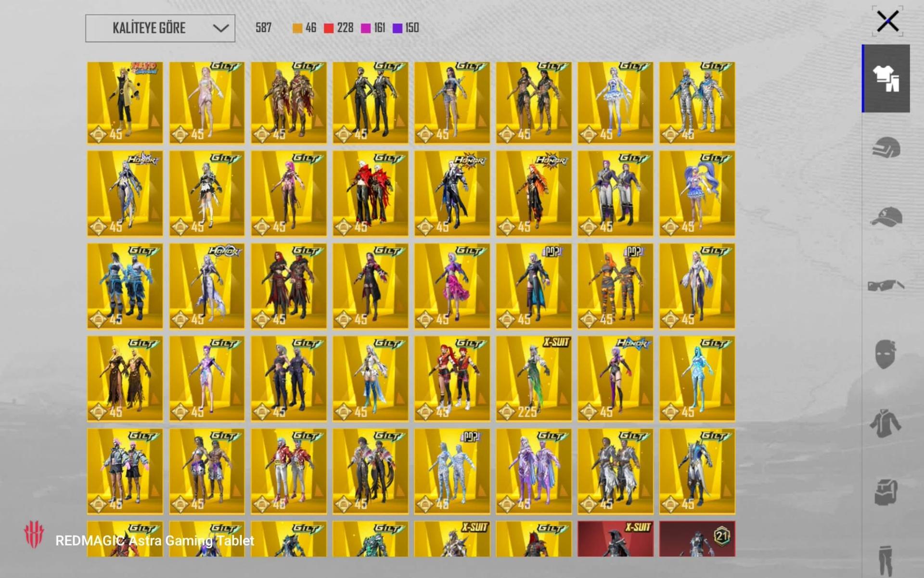This screenshot has width=924, height=578.
Task: Pick the red and white jacket pair
Action: [x=289, y=471]
